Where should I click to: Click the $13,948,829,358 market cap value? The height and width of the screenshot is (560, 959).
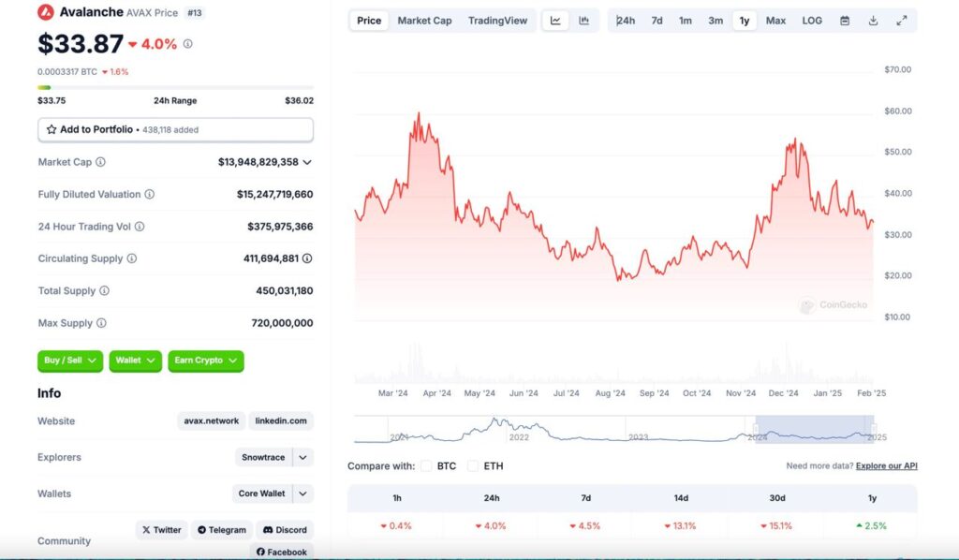[x=258, y=162]
